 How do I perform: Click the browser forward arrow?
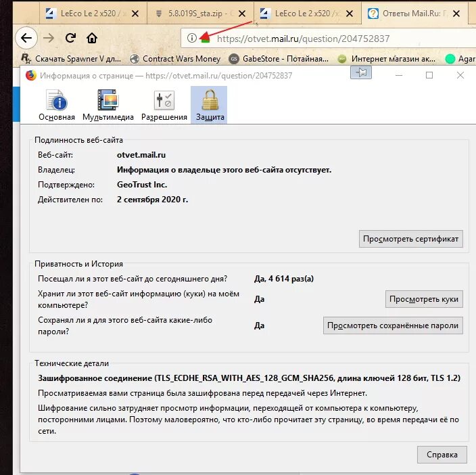49,38
